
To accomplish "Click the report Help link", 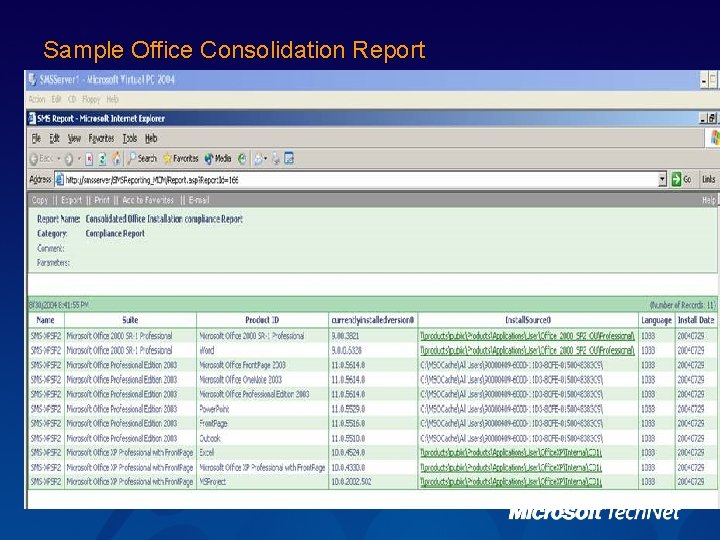I will click(x=709, y=200).
